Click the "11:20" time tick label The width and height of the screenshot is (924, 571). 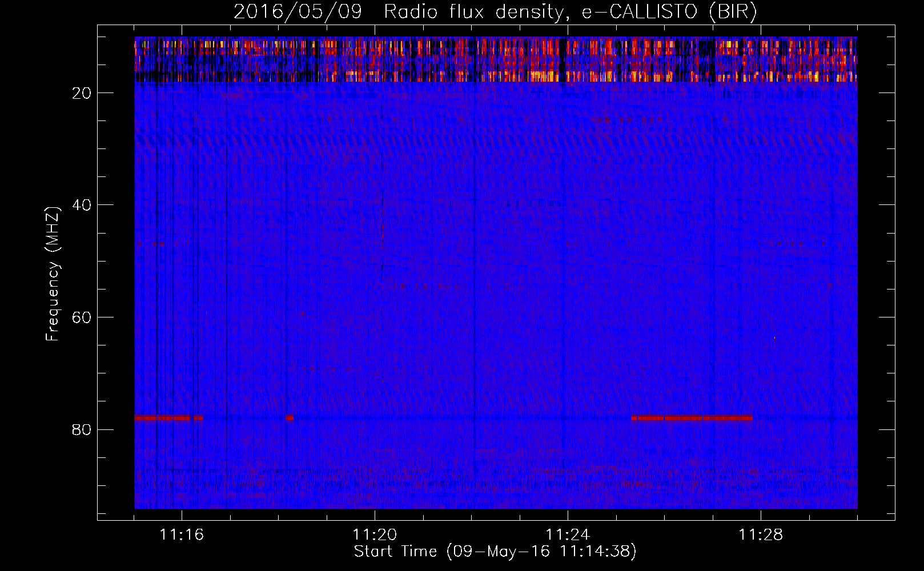click(375, 534)
